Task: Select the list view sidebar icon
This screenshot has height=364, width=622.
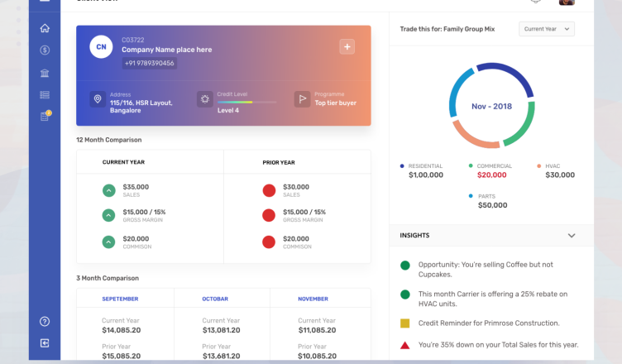Action: coord(45,95)
